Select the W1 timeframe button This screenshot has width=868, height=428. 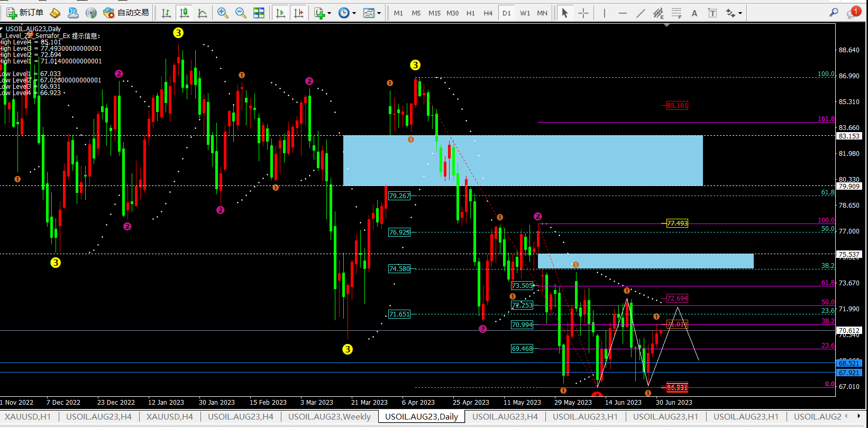tap(525, 13)
